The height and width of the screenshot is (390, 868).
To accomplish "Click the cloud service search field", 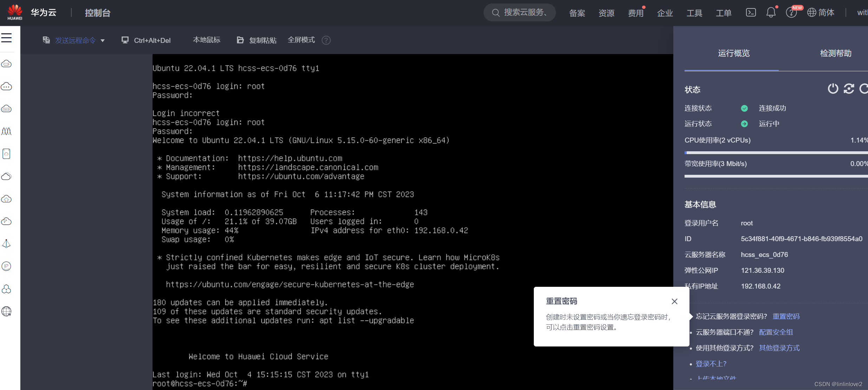I will click(519, 13).
